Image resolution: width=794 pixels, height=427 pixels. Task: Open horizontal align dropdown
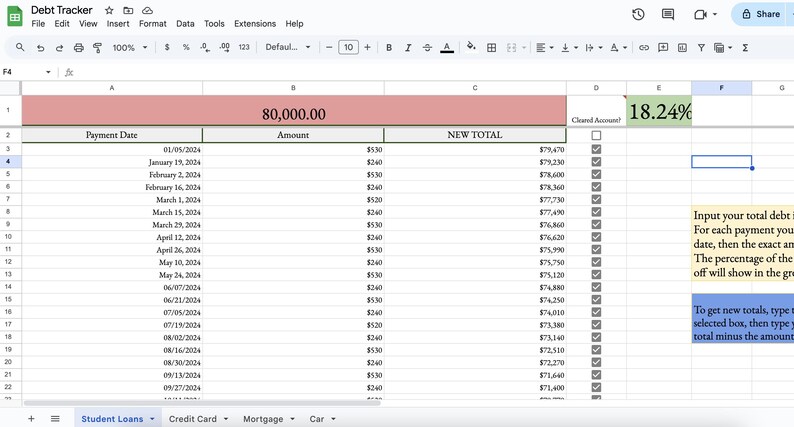point(544,48)
